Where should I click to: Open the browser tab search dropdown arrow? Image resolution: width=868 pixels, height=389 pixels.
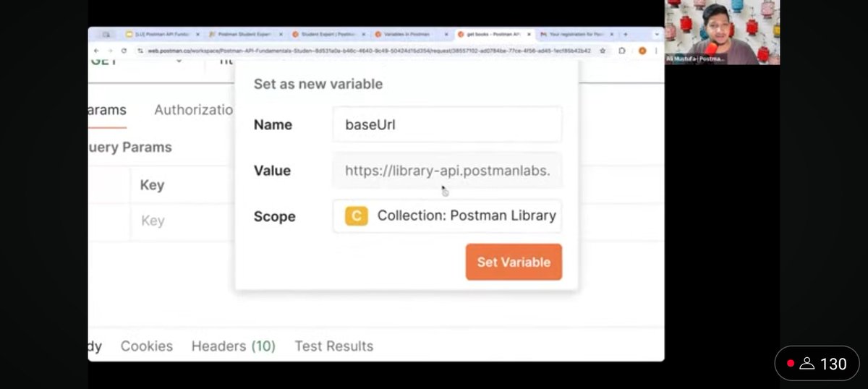click(657, 34)
